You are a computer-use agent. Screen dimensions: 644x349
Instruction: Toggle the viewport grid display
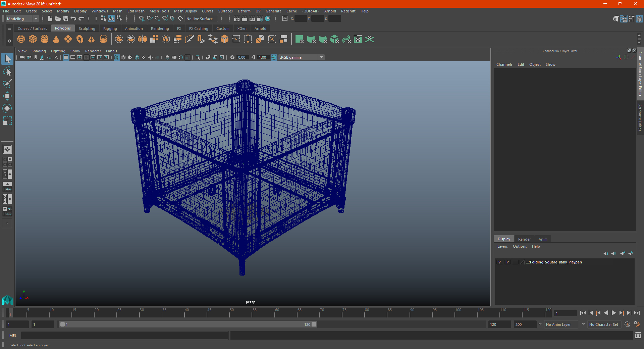pyautogui.click(x=66, y=57)
